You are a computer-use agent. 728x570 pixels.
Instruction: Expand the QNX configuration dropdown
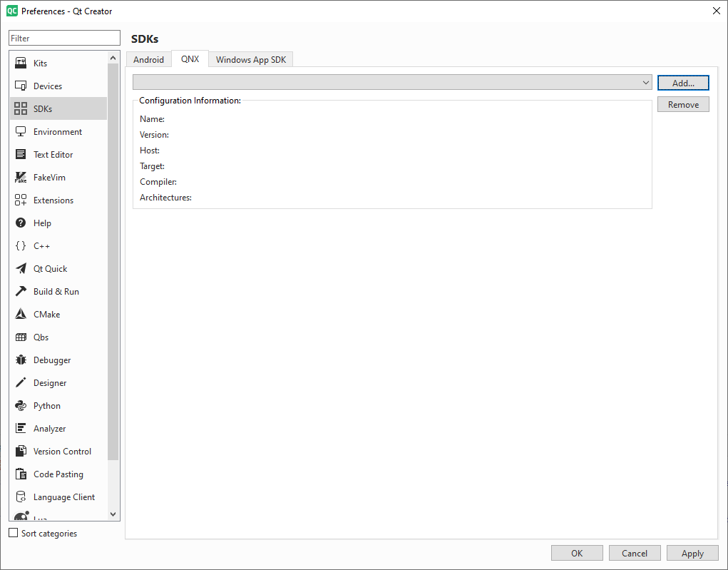click(392, 82)
